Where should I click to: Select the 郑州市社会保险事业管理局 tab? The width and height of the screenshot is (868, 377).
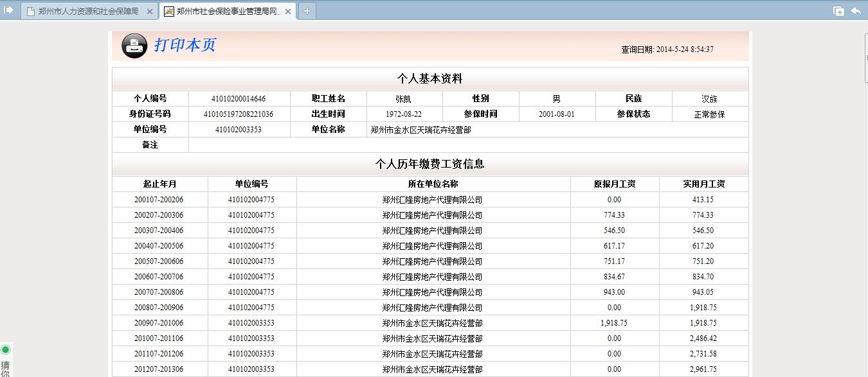[228, 12]
